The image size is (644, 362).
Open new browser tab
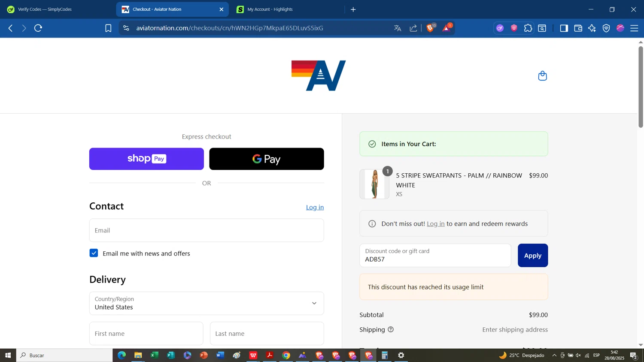point(353,9)
